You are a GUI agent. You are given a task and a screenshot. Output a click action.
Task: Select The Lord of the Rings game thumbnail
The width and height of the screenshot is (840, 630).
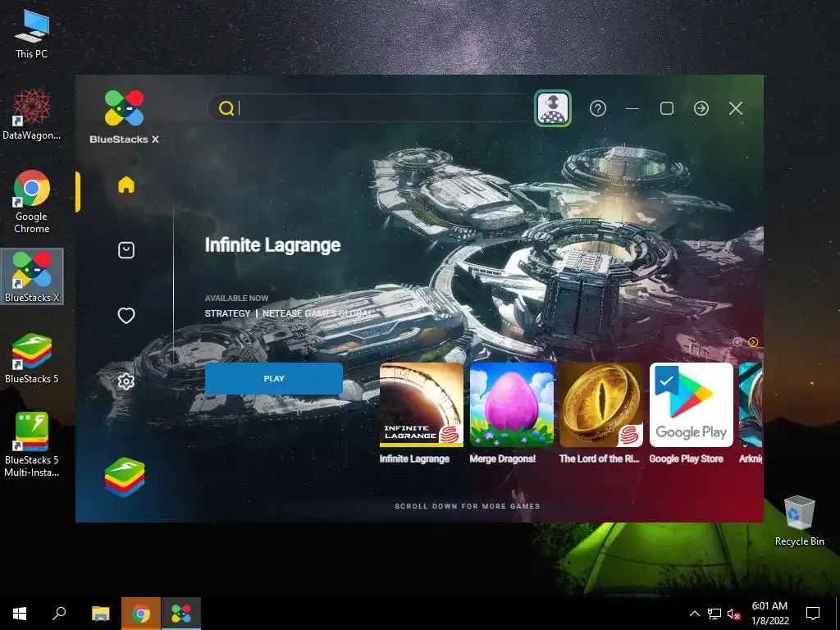[x=601, y=404]
